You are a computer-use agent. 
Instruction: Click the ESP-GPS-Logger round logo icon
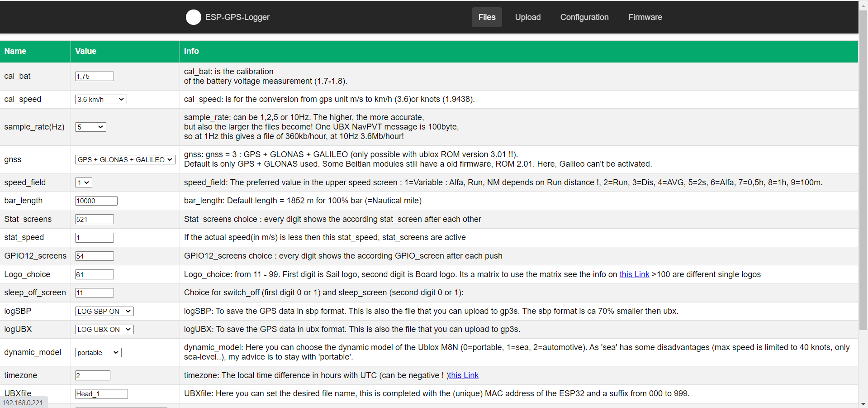point(193,17)
